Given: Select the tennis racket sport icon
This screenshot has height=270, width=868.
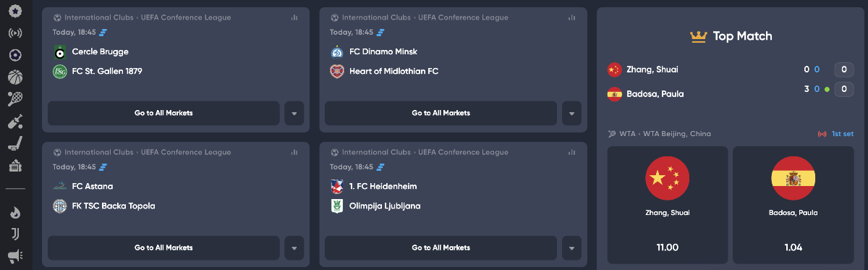Looking at the screenshot, I should click(15, 99).
